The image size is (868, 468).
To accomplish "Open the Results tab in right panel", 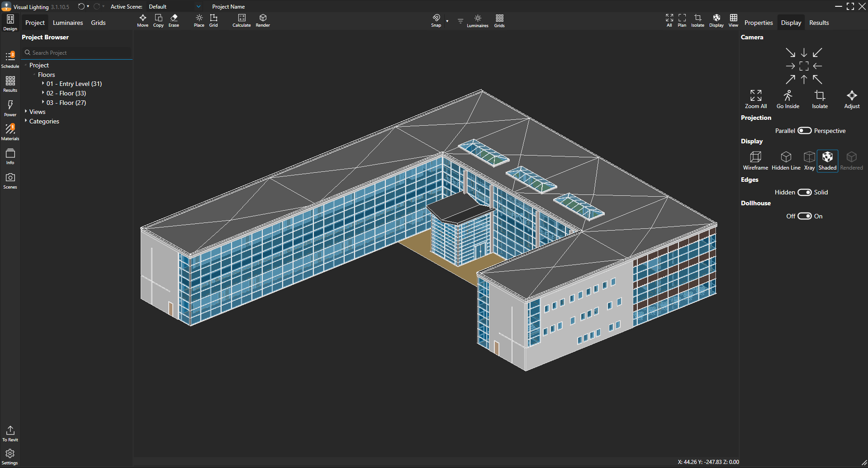I will tap(819, 23).
